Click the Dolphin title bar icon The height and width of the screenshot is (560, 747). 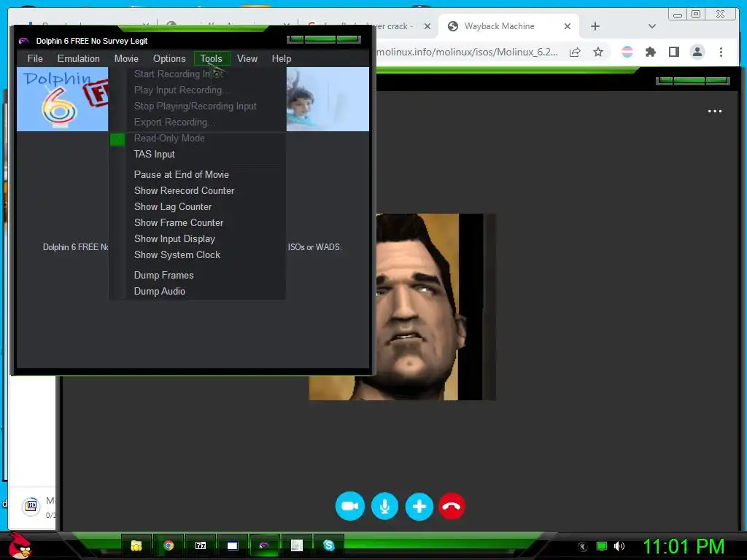coord(24,41)
